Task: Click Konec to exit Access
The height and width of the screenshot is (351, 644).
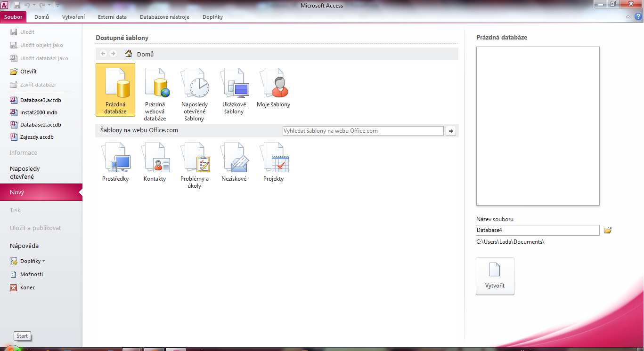Action: [23, 287]
